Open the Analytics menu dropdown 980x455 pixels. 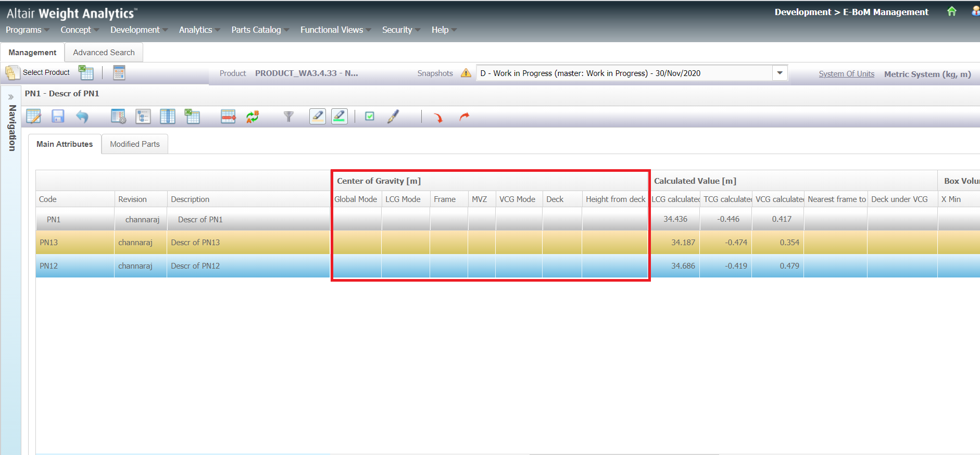click(199, 30)
